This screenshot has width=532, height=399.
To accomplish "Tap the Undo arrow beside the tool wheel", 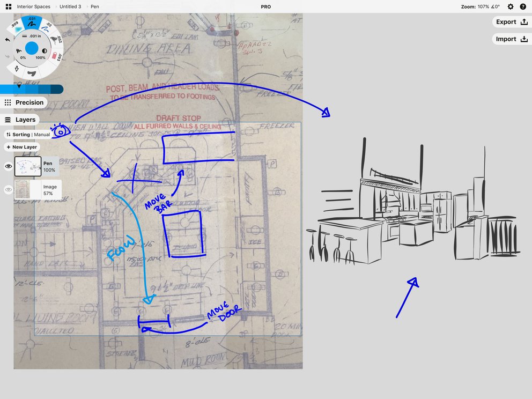I will point(7,39).
